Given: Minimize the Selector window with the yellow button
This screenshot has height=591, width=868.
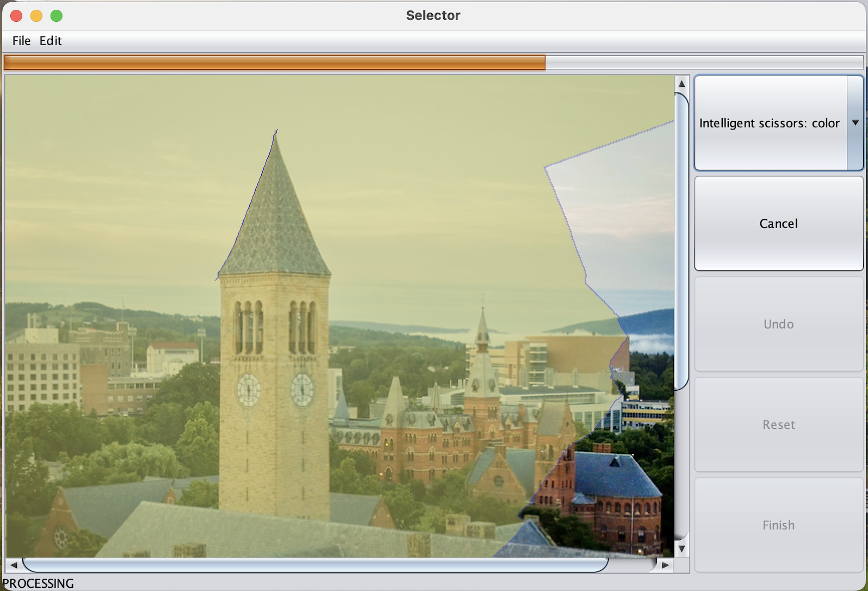Looking at the screenshot, I should [36, 16].
